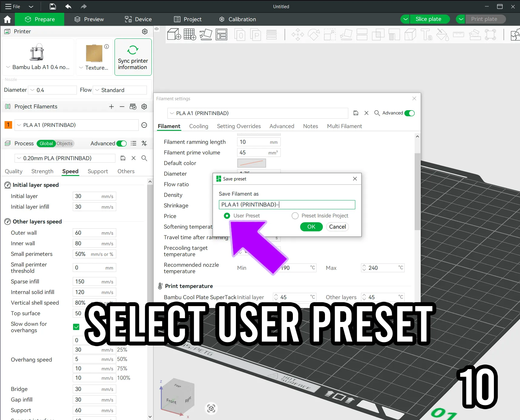The width and height of the screenshot is (520, 420).
Task: Search filament settings magnifier icon
Action: click(x=377, y=113)
